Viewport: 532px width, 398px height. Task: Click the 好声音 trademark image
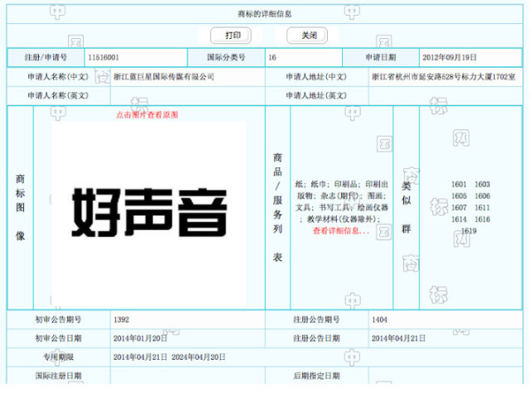[149, 212]
